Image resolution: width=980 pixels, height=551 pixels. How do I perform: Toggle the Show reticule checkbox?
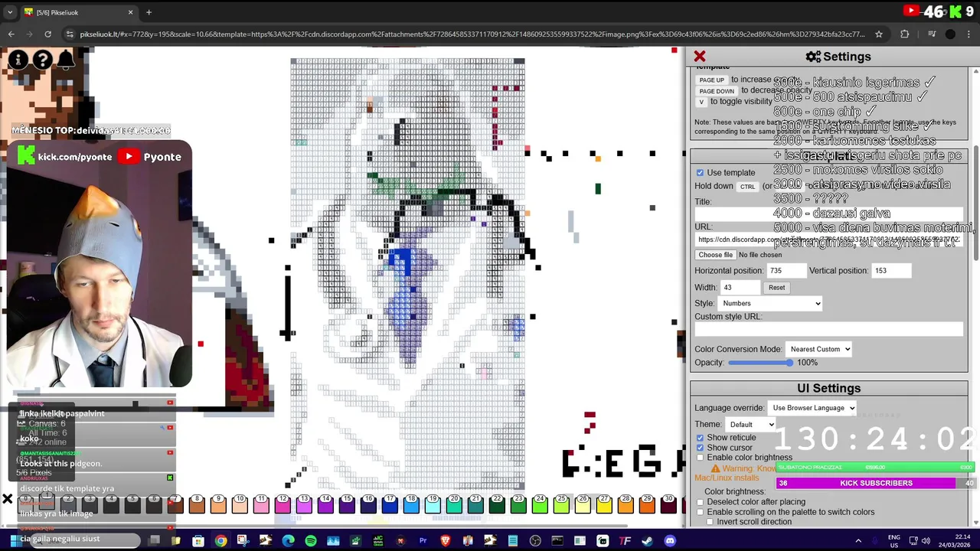point(700,438)
